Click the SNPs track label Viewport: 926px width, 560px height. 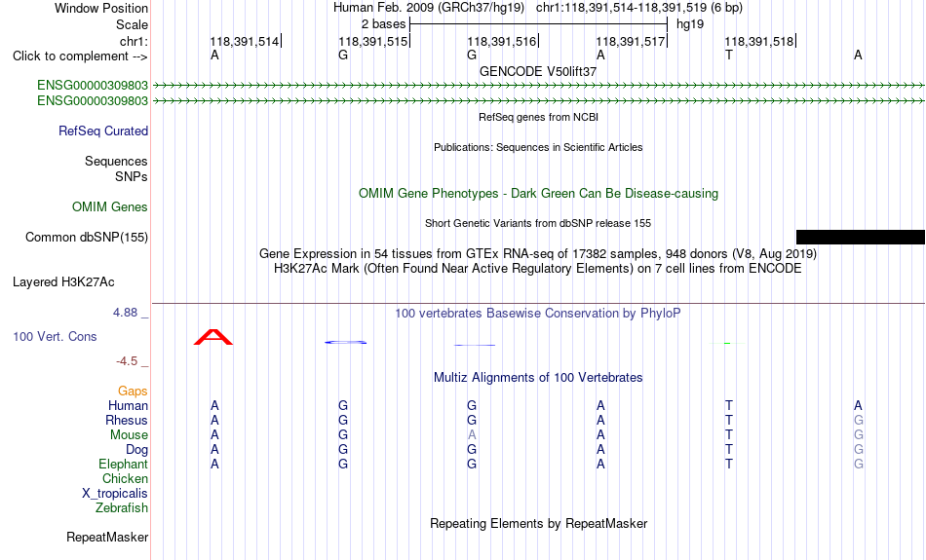tap(132, 177)
